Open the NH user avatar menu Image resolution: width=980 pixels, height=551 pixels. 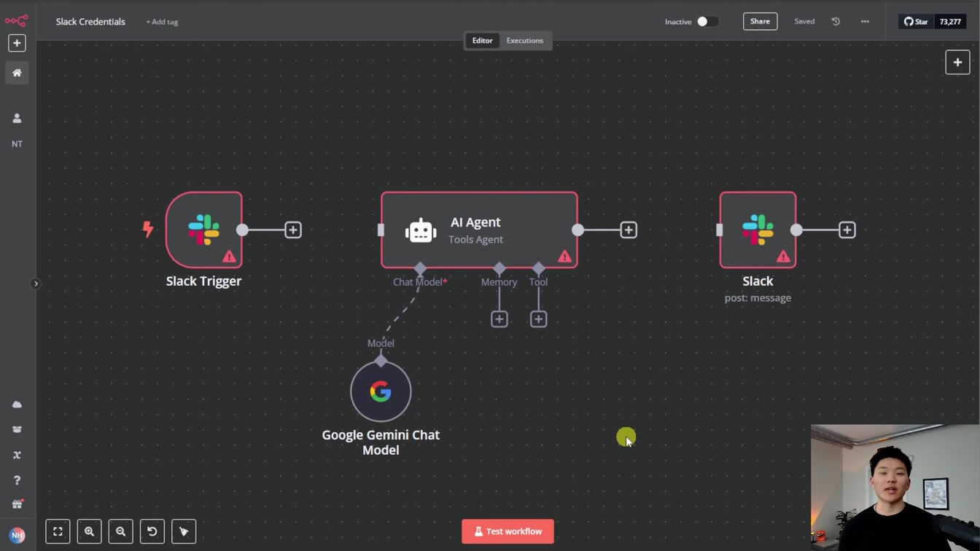(17, 535)
